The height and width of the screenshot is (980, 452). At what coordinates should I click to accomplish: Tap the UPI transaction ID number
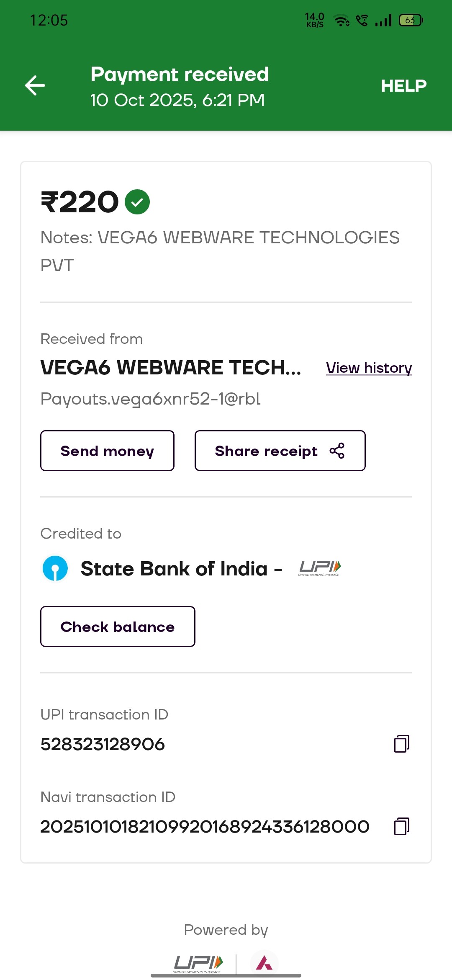pos(103,744)
